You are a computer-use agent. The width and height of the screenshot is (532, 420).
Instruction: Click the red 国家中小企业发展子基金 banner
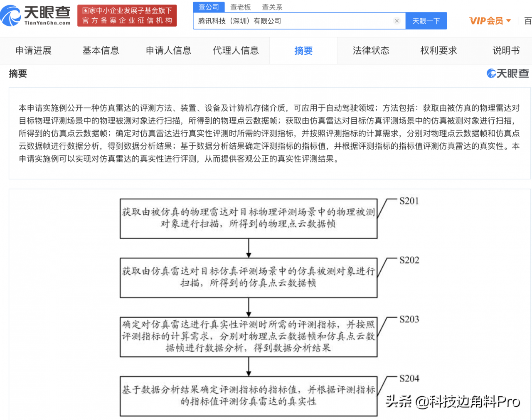pyautogui.click(x=127, y=15)
